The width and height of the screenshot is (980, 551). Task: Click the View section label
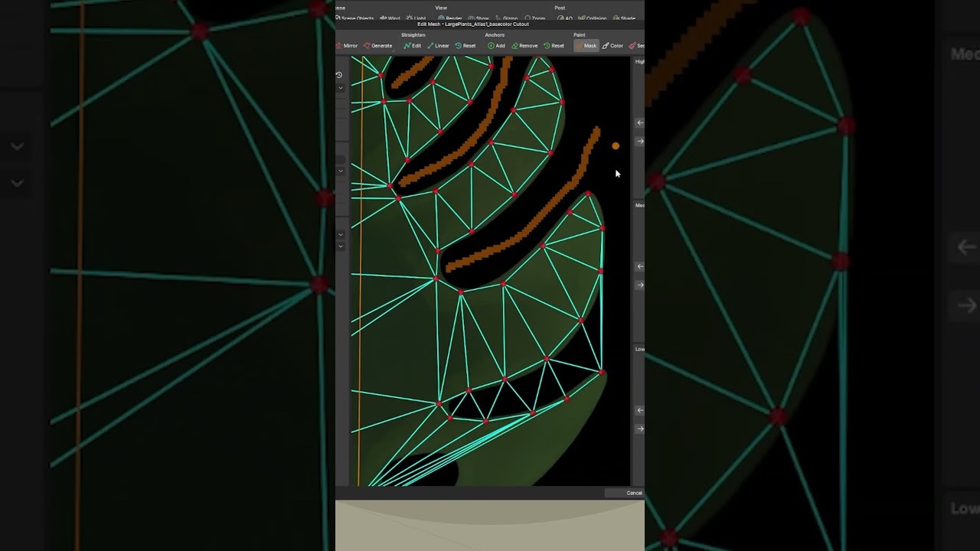441,8
